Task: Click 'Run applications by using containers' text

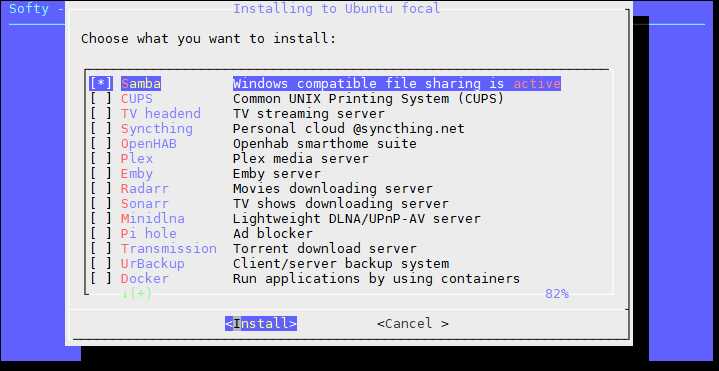Action: point(376,278)
